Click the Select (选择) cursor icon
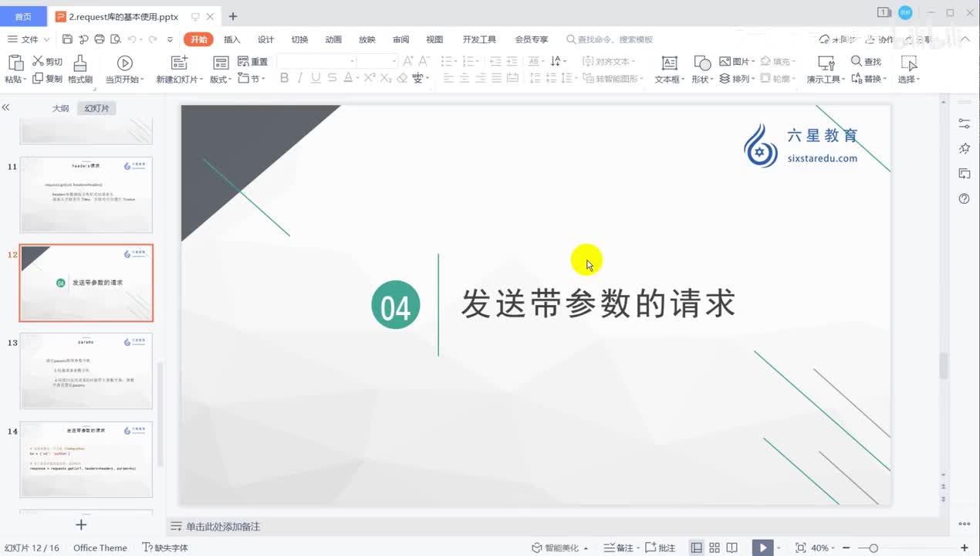This screenshot has width=980, height=556. click(x=909, y=63)
